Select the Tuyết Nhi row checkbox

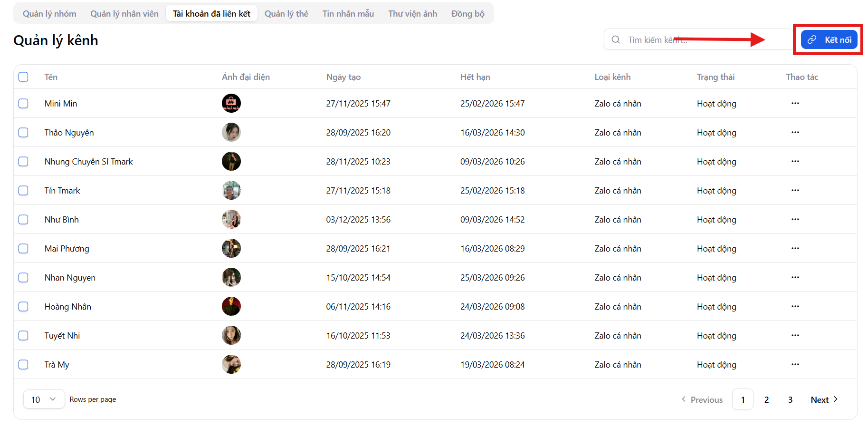(23, 336)
